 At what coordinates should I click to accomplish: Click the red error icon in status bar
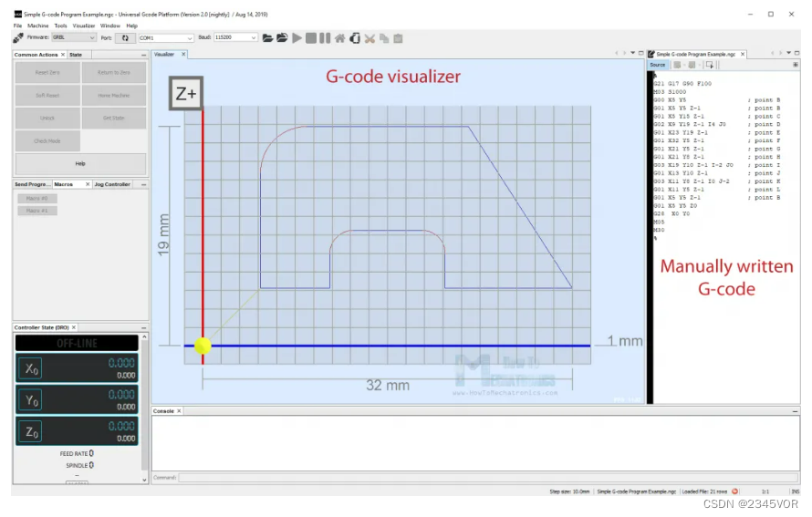[x=734, y=491]
